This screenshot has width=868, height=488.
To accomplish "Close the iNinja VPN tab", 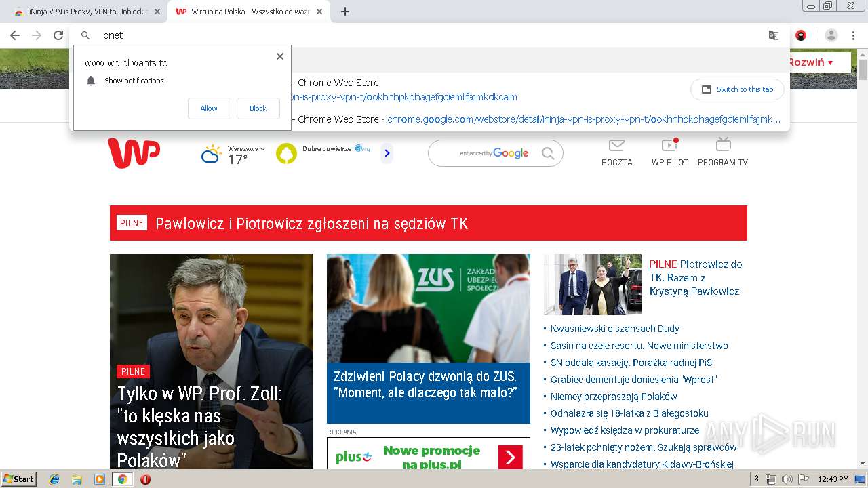I will click(x=157, y=12).
